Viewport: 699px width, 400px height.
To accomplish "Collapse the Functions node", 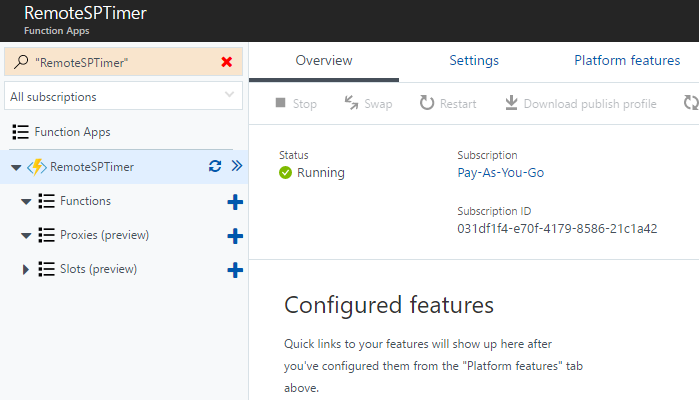I will 26,202.
